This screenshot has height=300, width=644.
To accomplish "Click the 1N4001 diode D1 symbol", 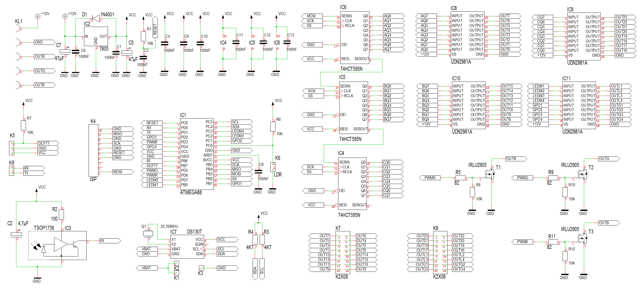I will pos(96,18).
